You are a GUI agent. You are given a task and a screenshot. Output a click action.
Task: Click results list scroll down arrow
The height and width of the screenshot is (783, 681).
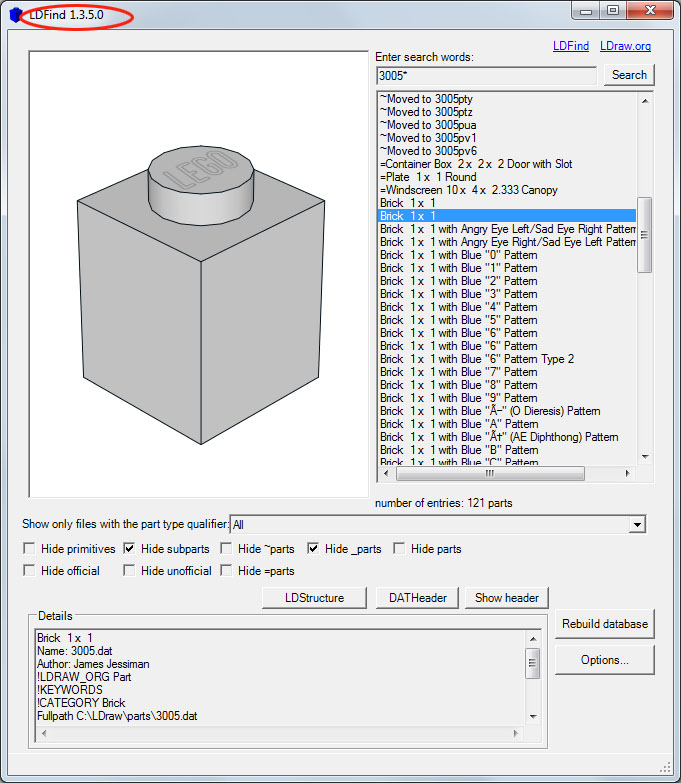point(645,457)
